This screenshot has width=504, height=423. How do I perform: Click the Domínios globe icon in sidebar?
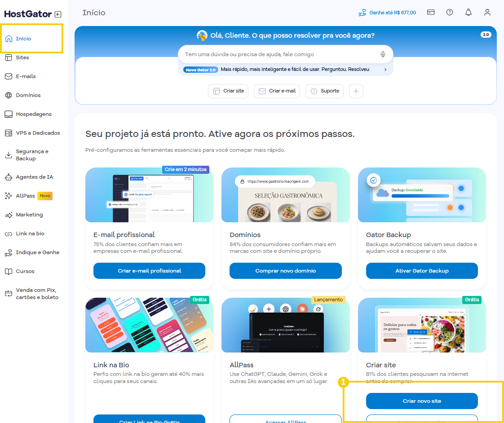(9, 95)
